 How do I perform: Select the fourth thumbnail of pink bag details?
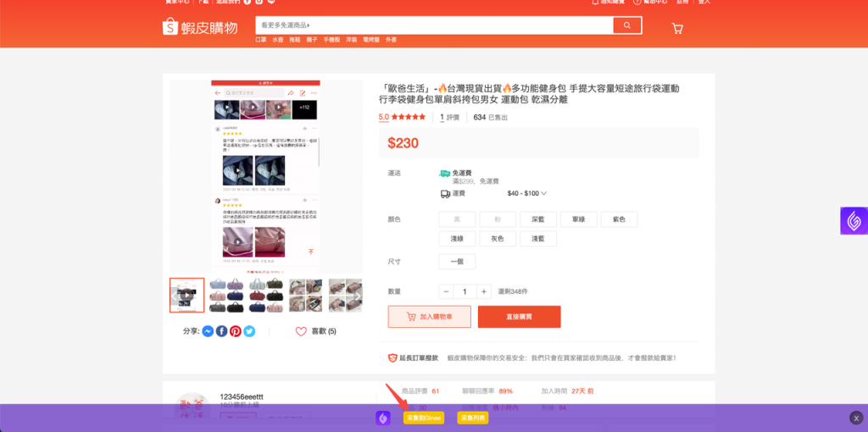click(x=305, y=296)
